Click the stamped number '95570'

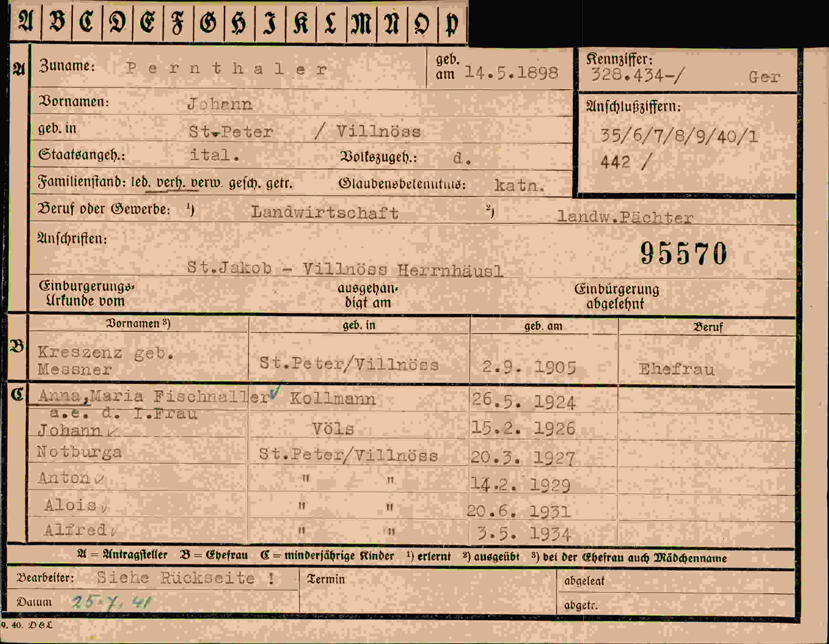(x=684, y=253)
